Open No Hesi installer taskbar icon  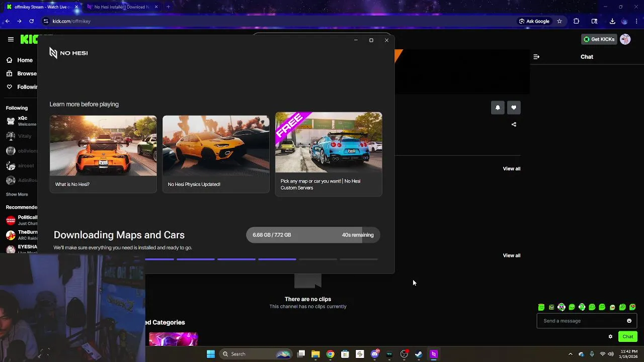pyautogui.click(x=434, y=354)
